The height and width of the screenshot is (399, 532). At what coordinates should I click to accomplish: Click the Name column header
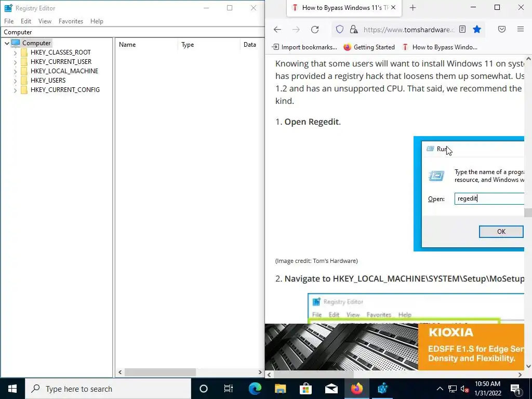point(147,45)
